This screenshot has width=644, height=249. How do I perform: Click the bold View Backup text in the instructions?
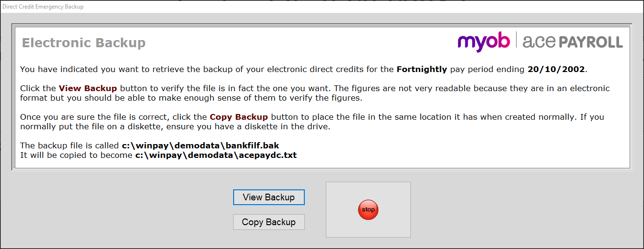[x=88, y=88]
